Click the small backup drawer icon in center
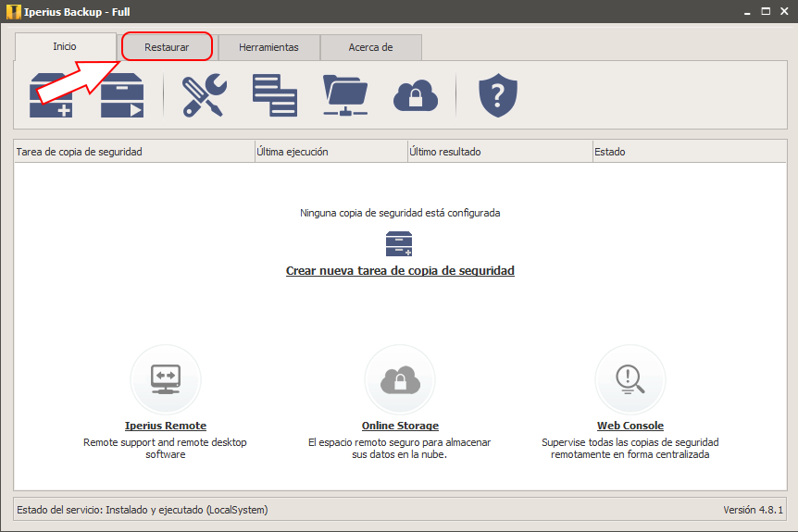 click(399, 243)
